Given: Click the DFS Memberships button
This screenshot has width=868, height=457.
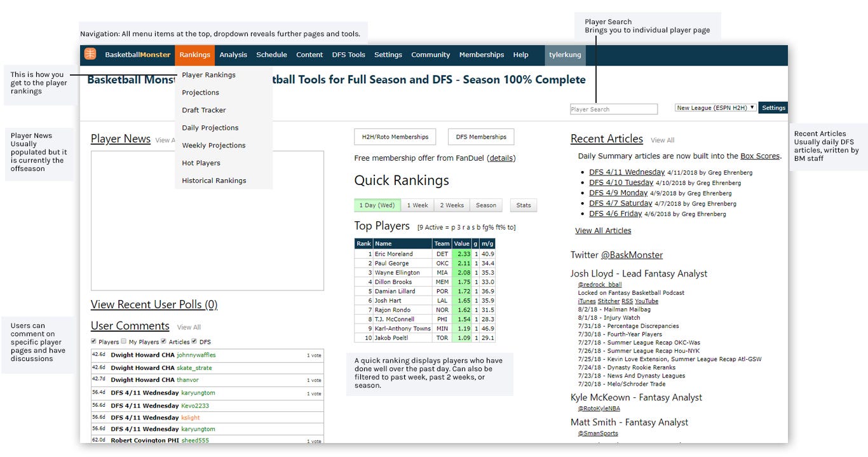Looking at the screenshot, I should 481,137.
